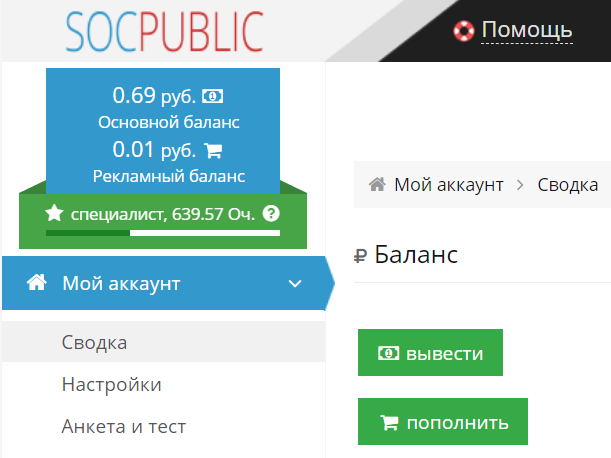Open the question mark hint after 639.57 Оч.
Viewport: 611px width, 458px height.
point(271,213)
